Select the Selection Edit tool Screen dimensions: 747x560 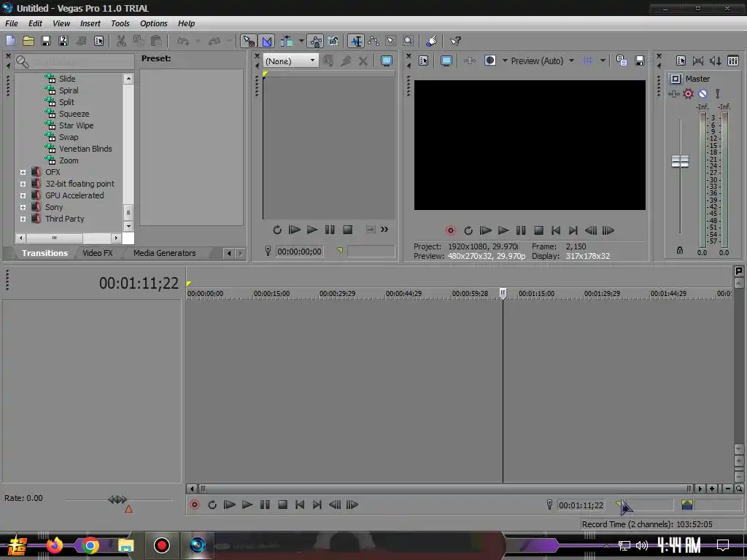391,41
